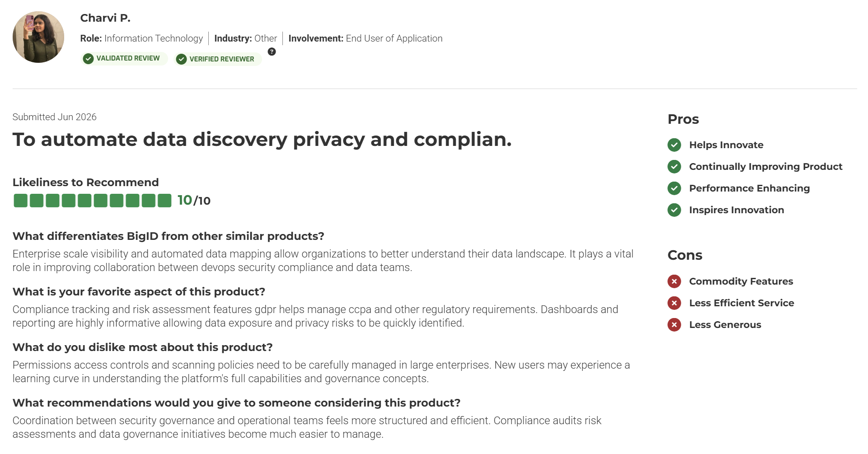Viewport: 868px width, 454px height.
Task: Click the Inspires Innovation check icon
Action: coord(674,210)
